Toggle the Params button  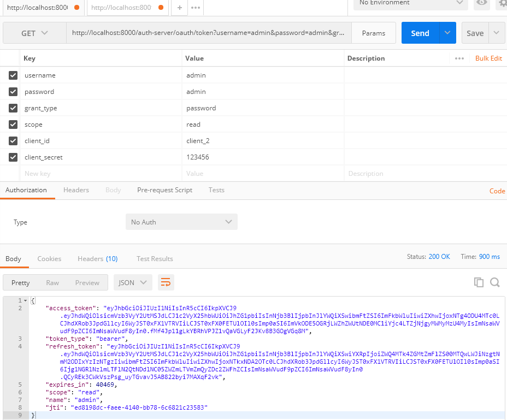click(x=374, y=33)
